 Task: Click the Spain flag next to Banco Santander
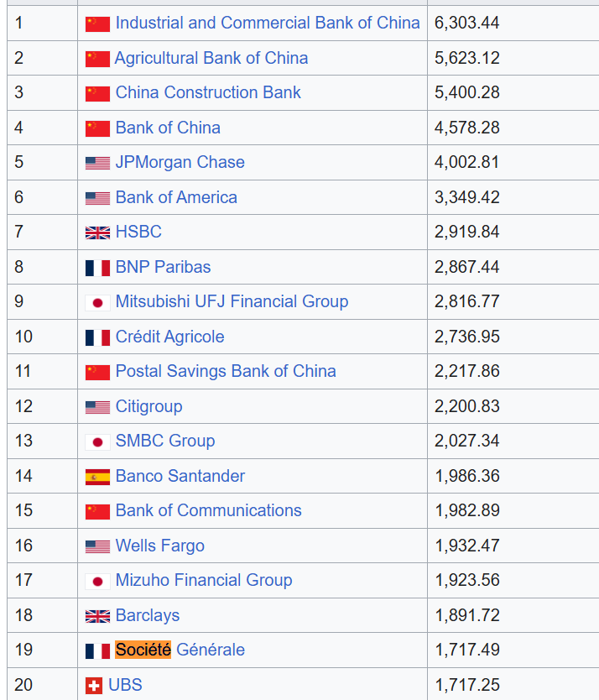[97, 477]
